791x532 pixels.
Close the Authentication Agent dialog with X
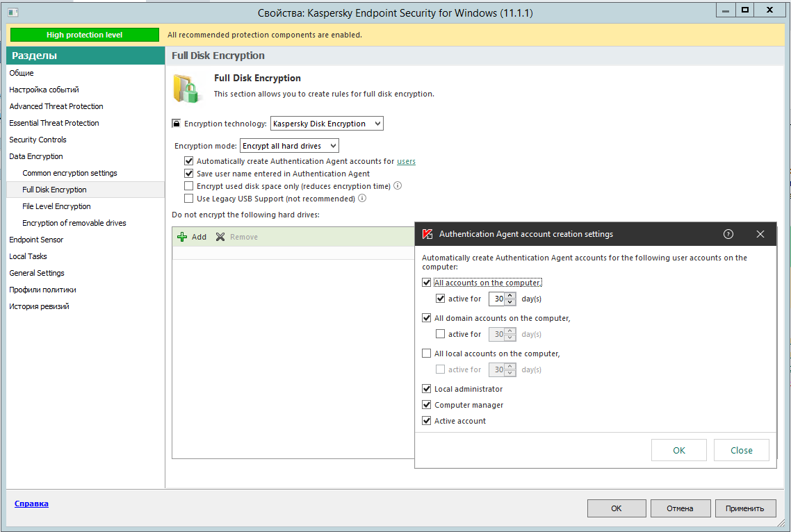click(x=760, y=234)
